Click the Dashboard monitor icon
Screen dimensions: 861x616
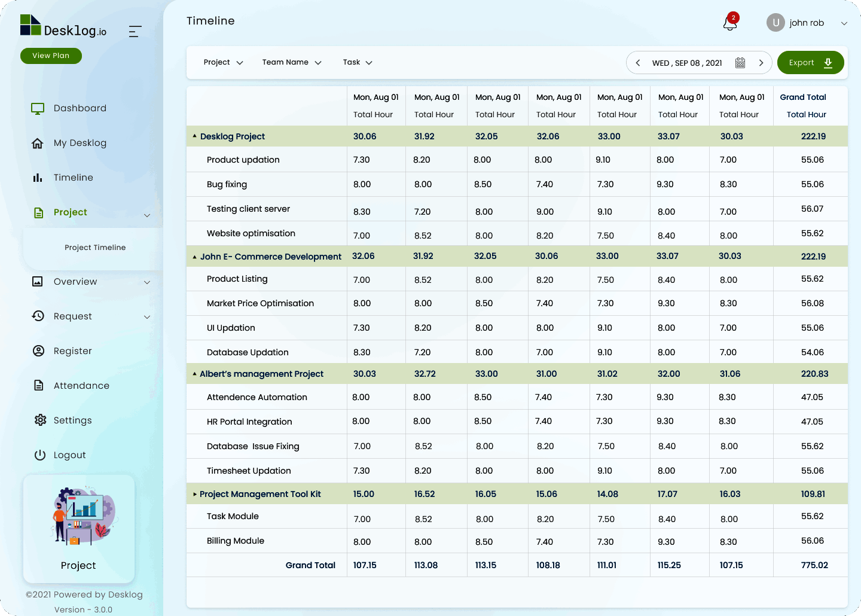[x=38, y=108]
